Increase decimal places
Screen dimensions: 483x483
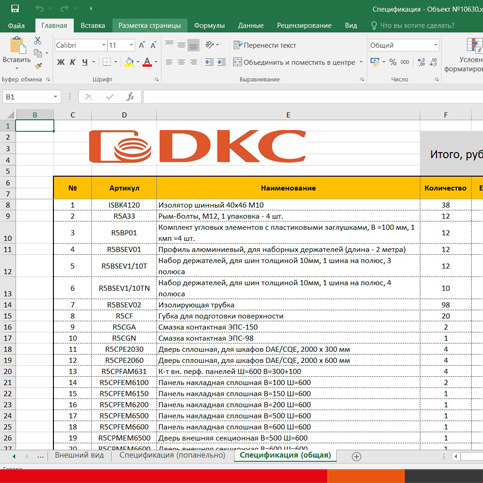coord(421,62)
